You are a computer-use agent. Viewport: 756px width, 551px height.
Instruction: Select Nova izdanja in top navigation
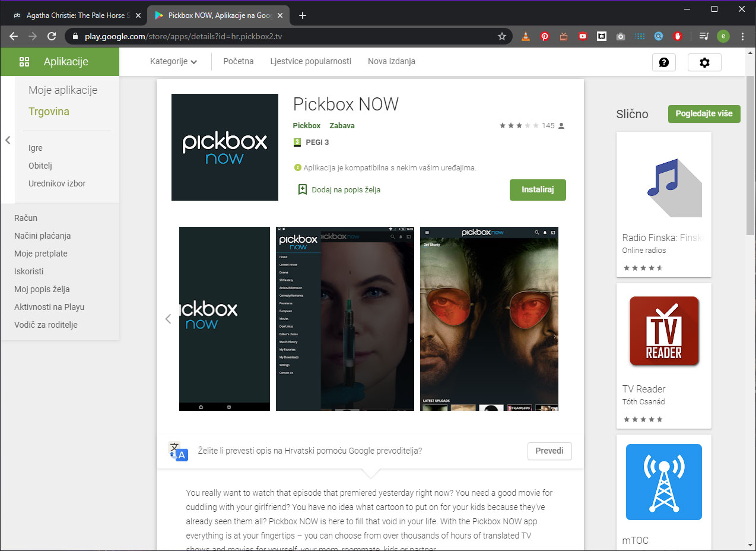tap(391, 61)
